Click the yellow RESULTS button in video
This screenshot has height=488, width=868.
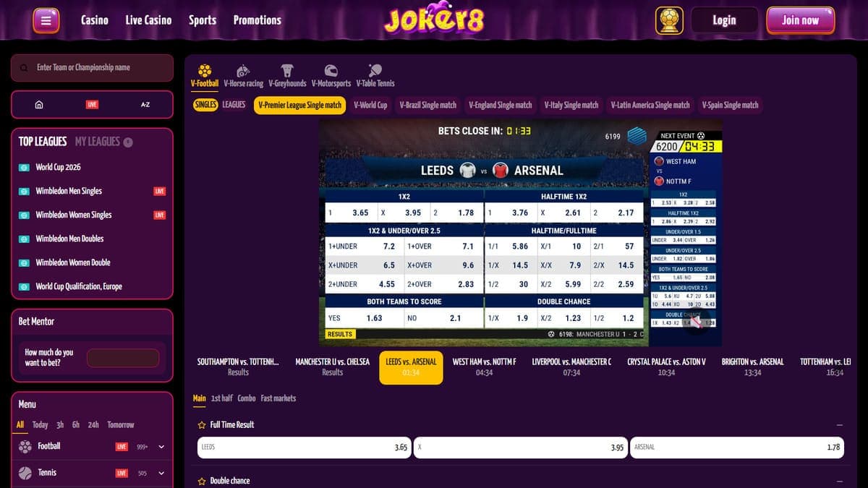tap(340, 334)
